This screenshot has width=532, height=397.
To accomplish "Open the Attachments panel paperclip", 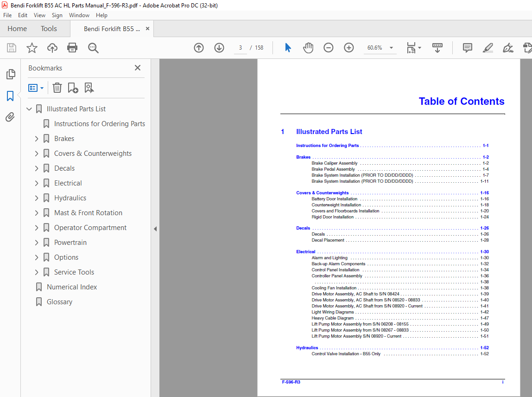I will 10,117.
